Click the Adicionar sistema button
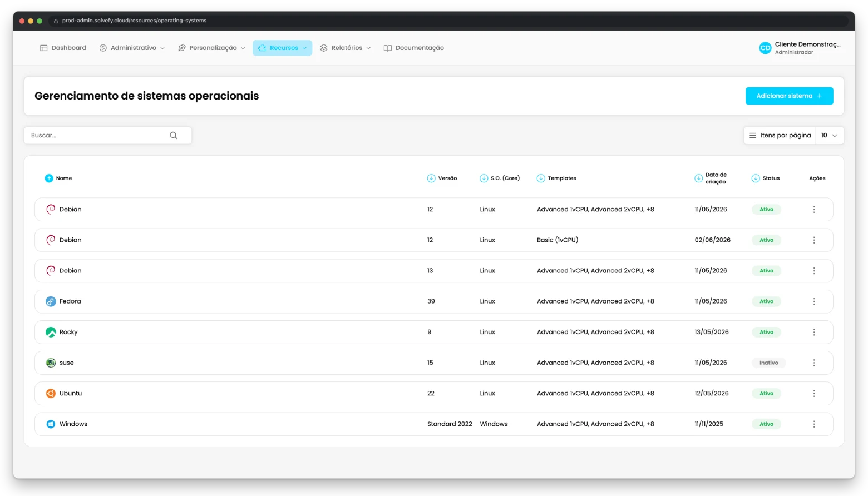Image resolution: width=868 pixels, height=496 pixels. (789, 96)
